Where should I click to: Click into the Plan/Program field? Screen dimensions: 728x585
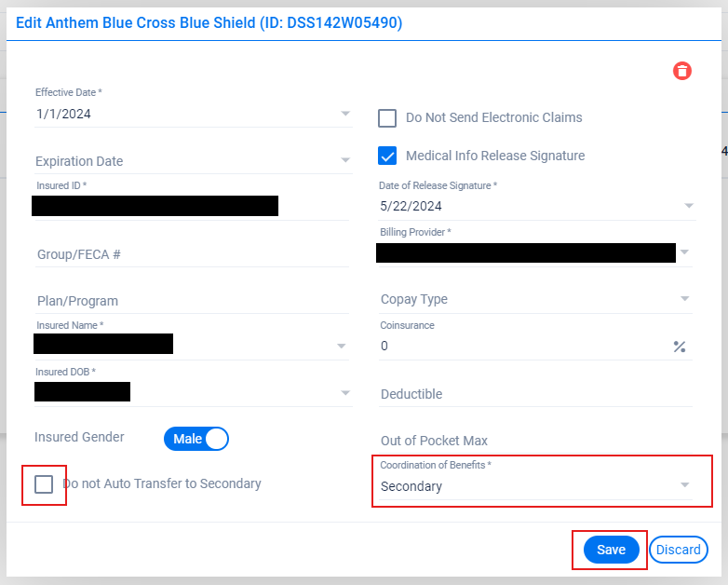[192, 301]
